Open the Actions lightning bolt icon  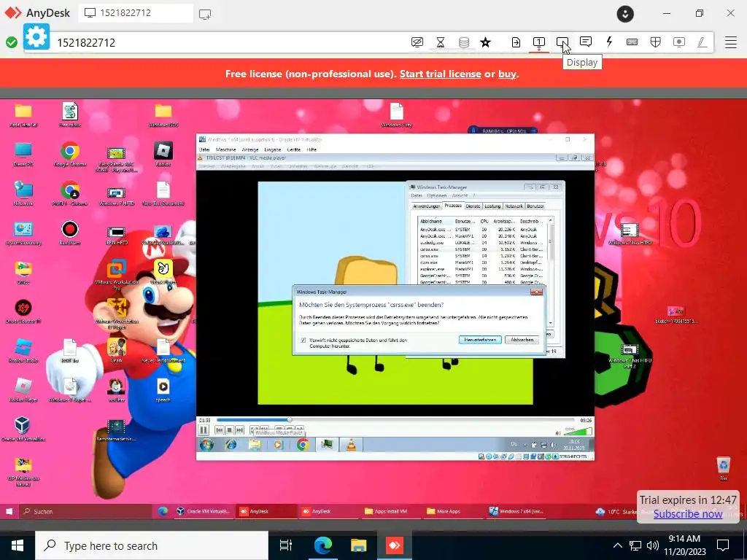[x=609, y=42]
